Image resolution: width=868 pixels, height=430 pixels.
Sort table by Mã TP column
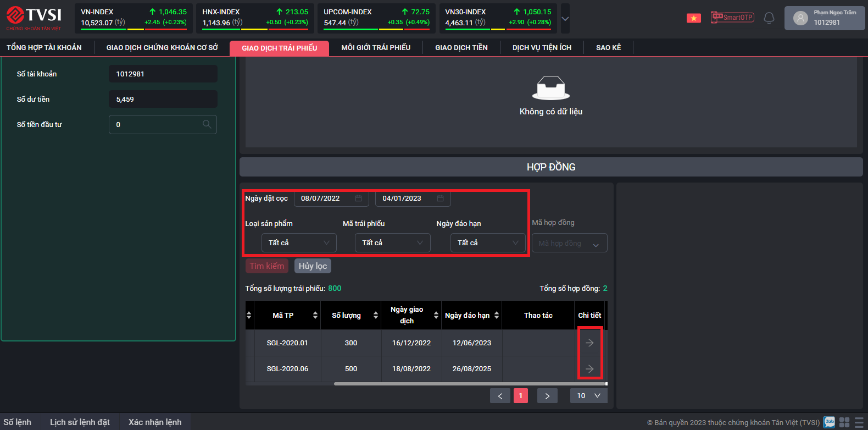(315, 315)
